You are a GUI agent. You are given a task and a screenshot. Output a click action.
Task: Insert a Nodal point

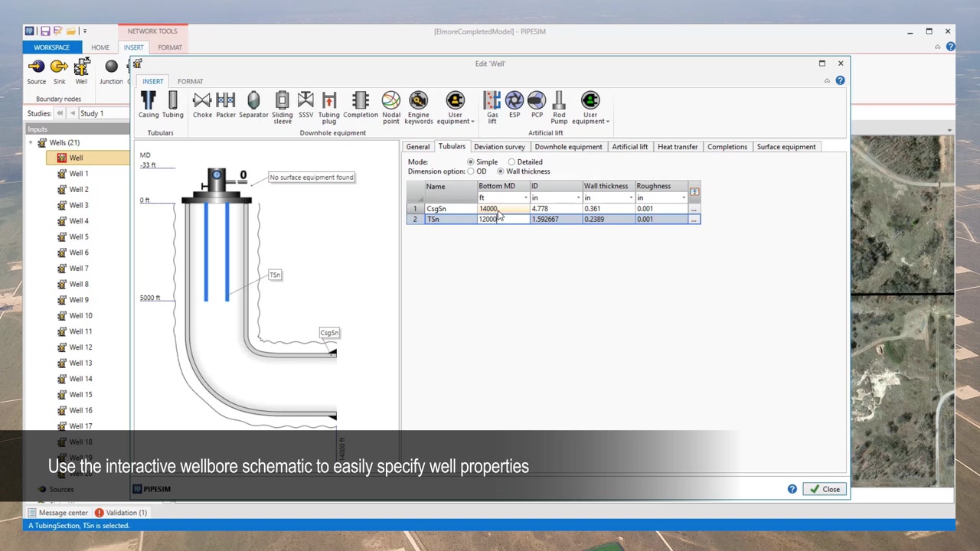click(390, 108)
